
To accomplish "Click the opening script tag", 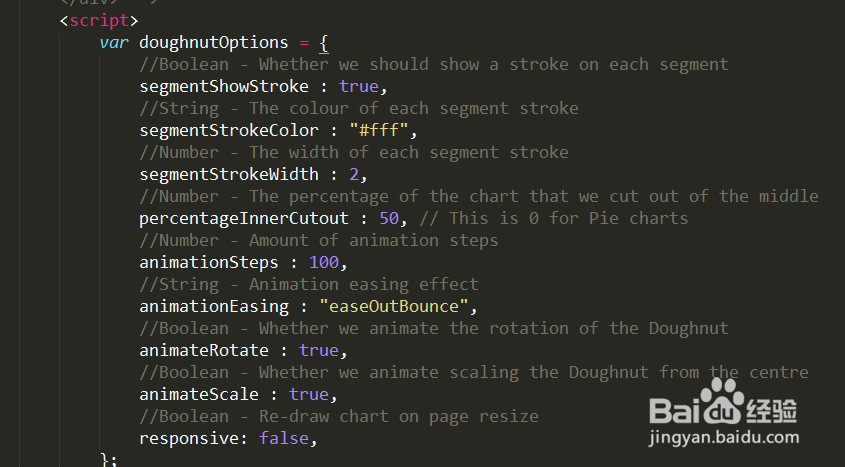I will pyautogui.click(x=99, y=20).
